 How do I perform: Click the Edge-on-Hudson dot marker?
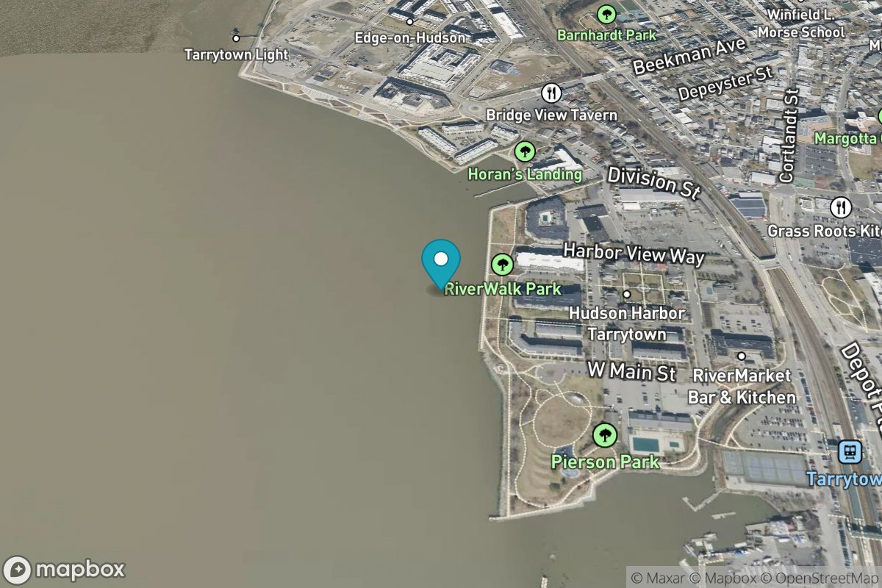pos(410,21)
